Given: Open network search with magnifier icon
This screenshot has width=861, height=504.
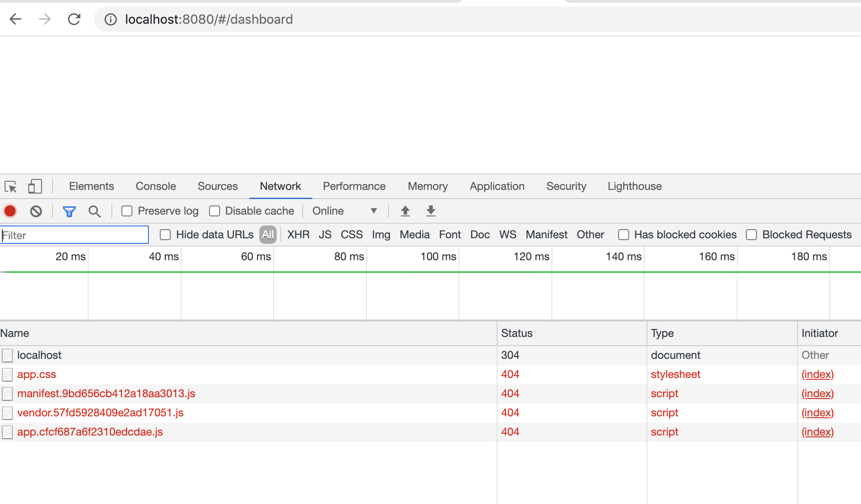Looking at the screenshot, I should pos(94,211).
